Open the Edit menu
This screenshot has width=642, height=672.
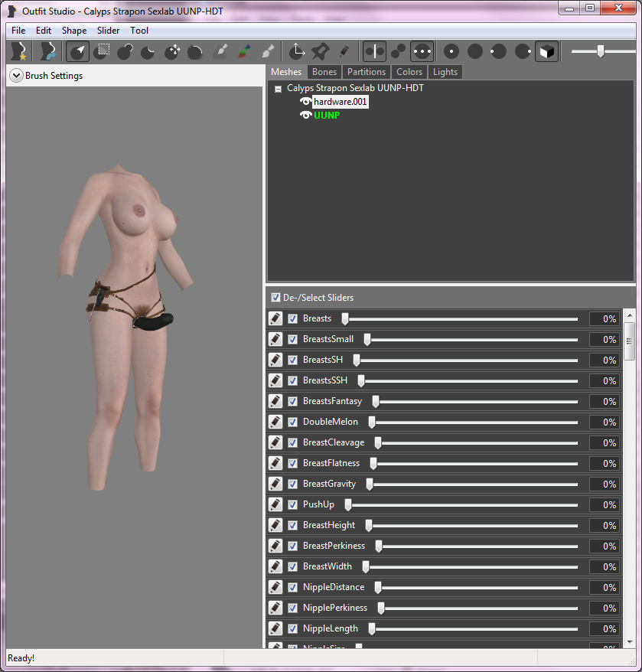click(x=44, y=31)
